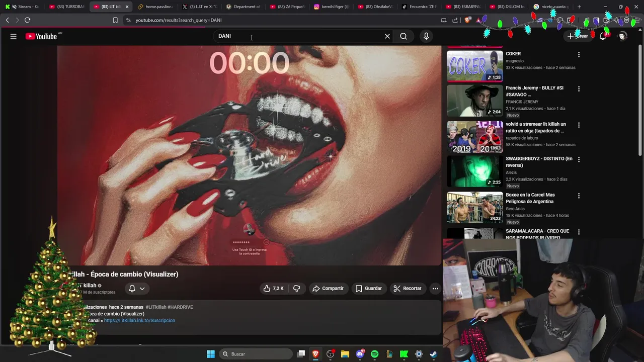Open the account avatar menu
Screen dimensions: 644x362
622,36
